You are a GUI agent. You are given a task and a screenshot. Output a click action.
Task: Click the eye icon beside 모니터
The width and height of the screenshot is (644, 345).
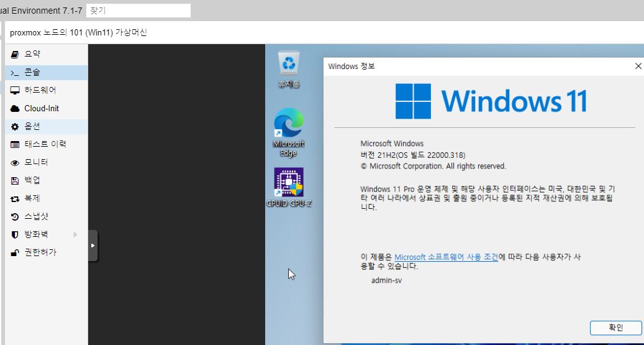coord(15,163)
